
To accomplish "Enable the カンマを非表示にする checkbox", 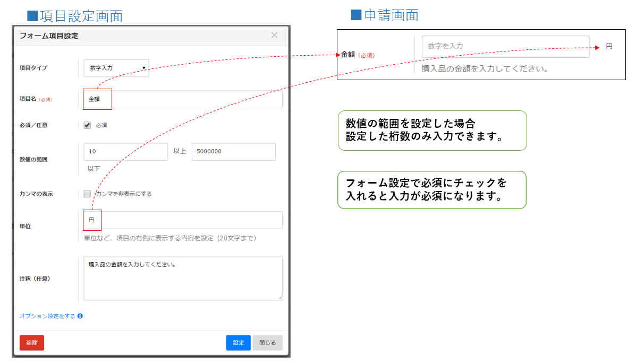I will [88, 194].
